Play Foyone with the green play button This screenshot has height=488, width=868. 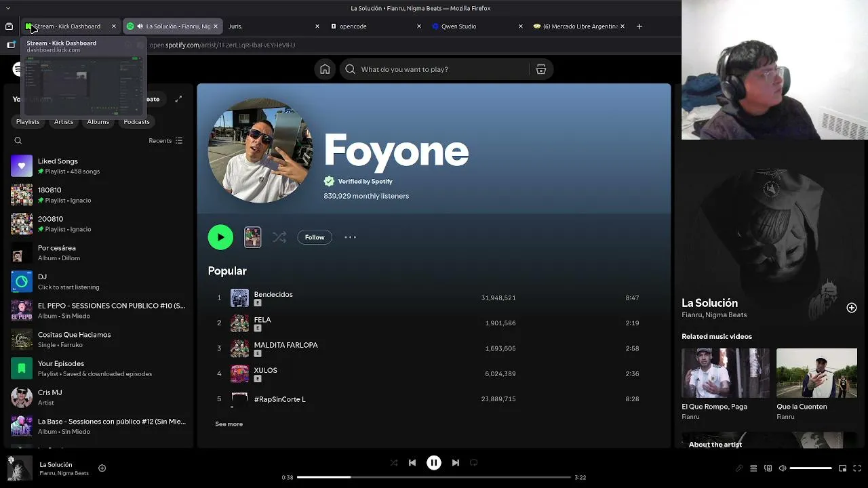pos(220,237)
